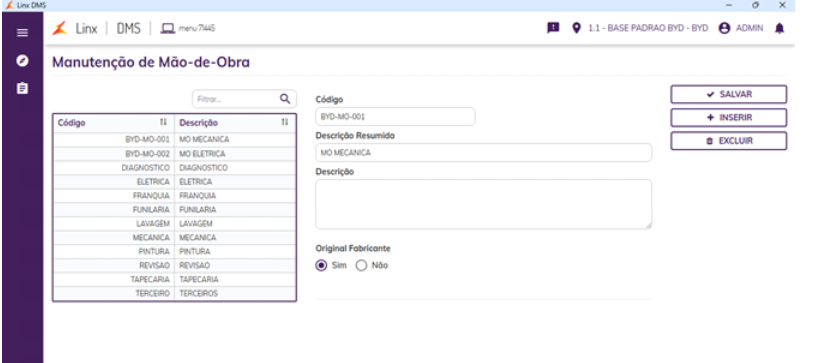The height and width of the screenshot is (363, 829).
Task: Sort the table by Descrição column
Action: (285, 123)
